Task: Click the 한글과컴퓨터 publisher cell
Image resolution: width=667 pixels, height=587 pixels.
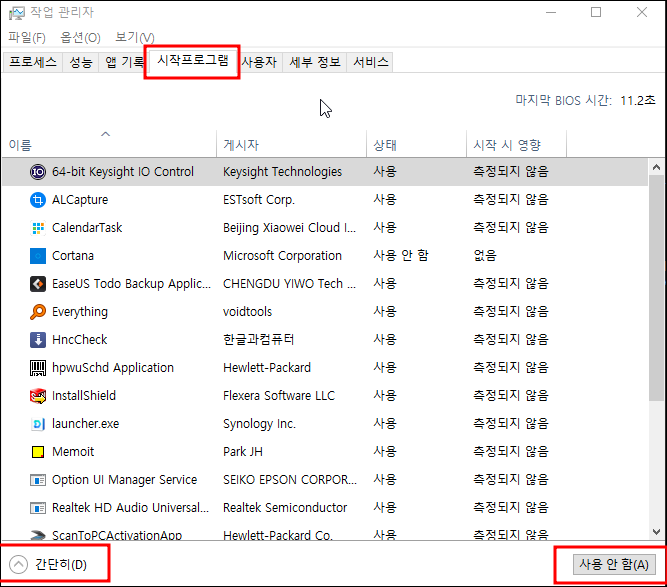Action: pyautogui.click(x=259, y=340)
